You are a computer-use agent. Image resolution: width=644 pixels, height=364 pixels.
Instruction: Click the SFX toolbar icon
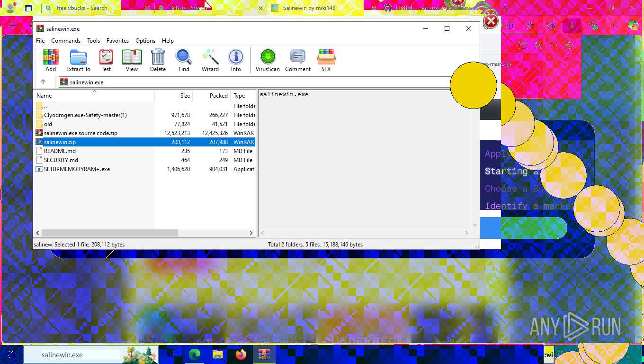click(326, 60)
